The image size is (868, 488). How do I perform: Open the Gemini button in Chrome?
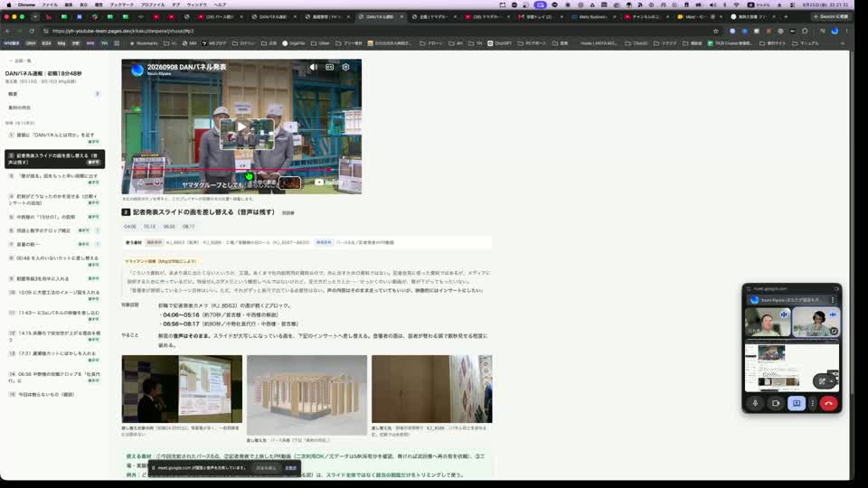tap(830, 16)
